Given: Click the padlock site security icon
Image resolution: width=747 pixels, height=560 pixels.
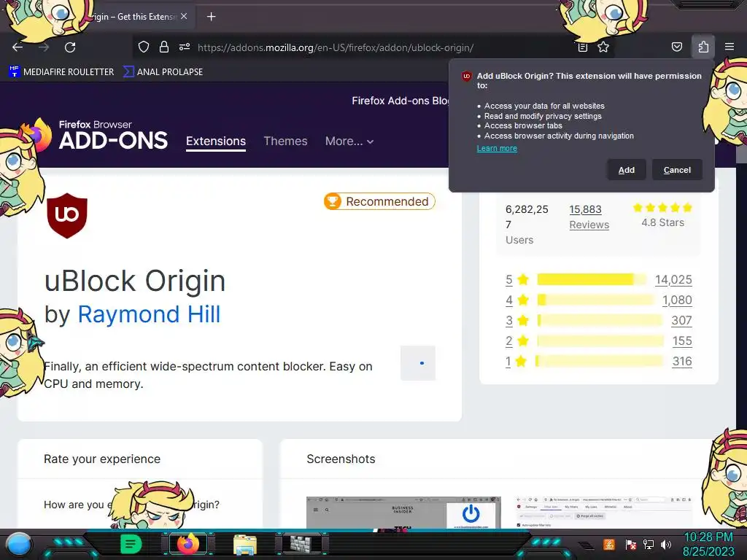Looking at the screenshot, I should [164, 47].
